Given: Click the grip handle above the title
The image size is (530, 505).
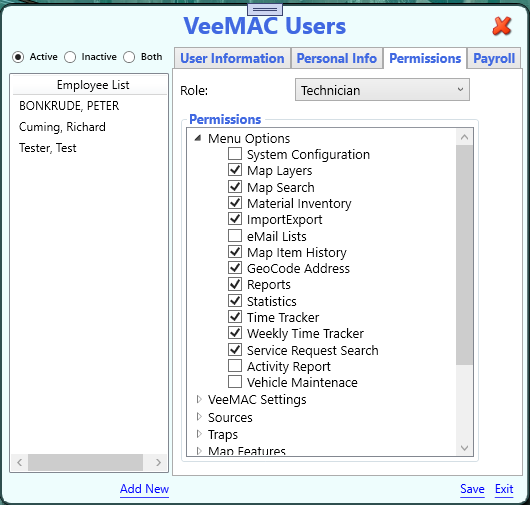Looking at the screenshot, I should click(265, 9).
